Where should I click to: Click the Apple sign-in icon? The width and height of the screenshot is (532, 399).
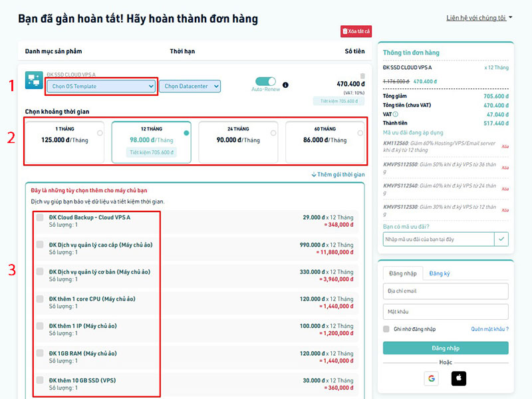tap(459, 378)
